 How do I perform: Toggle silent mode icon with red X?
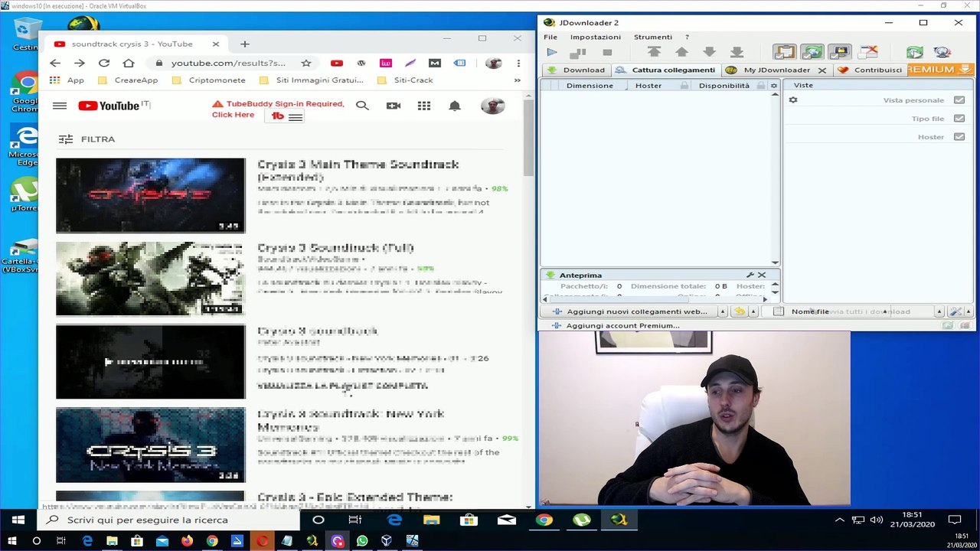(867, 52)
